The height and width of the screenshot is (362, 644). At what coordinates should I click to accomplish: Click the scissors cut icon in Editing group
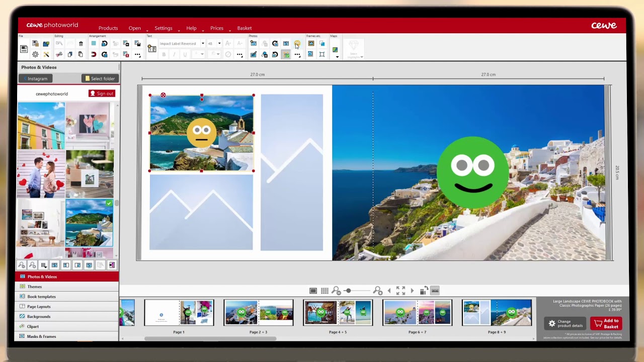point(59,54)
